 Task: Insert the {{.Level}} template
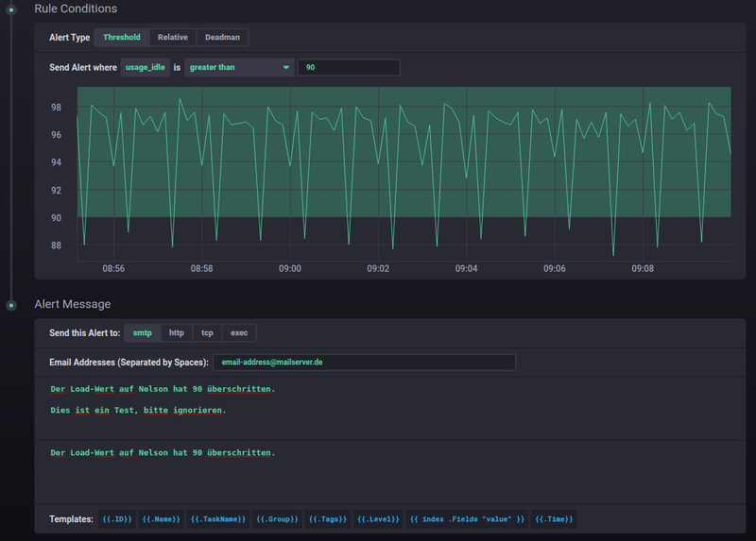point(379,519)
